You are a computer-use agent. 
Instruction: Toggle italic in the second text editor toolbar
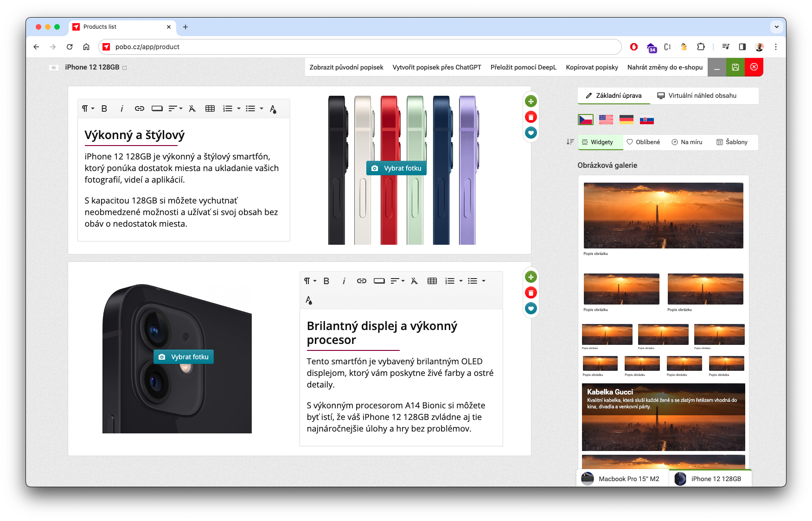pyautogui.click(x=344, y=281)
